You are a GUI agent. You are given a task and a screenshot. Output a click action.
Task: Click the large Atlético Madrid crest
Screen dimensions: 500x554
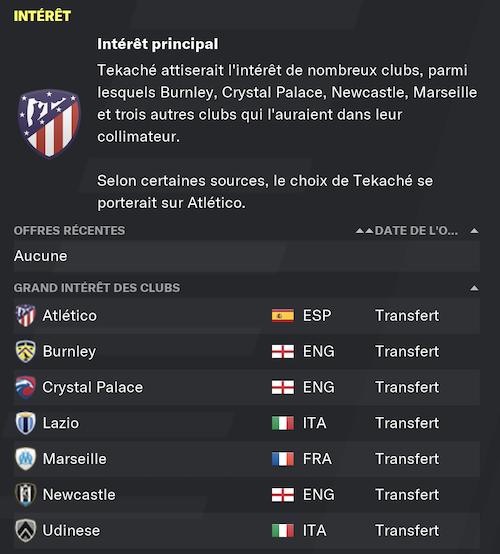[49, 123]
